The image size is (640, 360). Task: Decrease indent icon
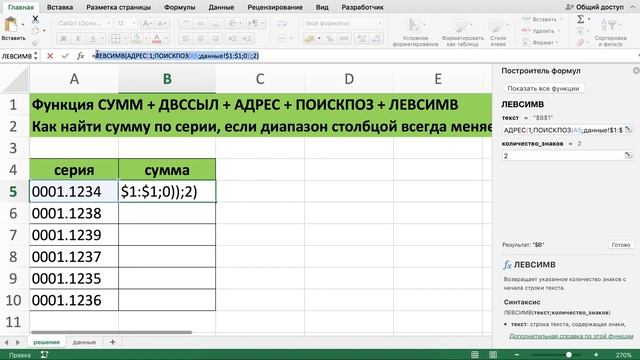click(x=232, y=39)
